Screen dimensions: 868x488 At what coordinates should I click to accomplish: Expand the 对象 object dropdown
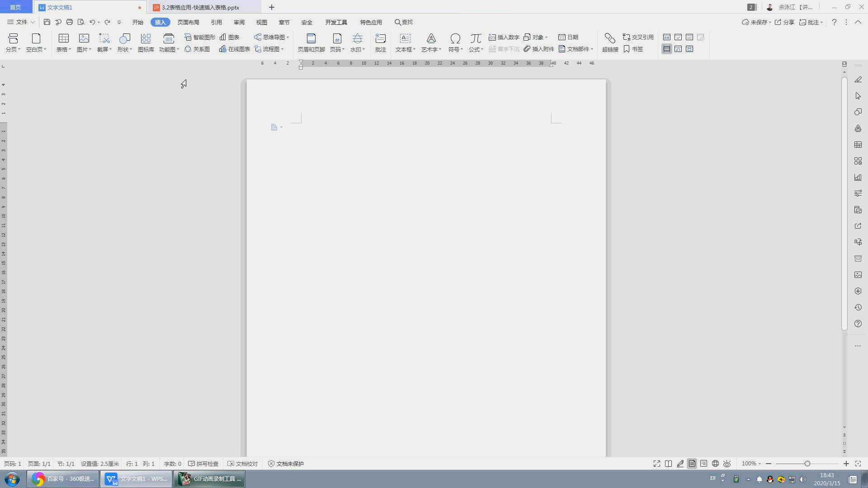tap(546, 38)
